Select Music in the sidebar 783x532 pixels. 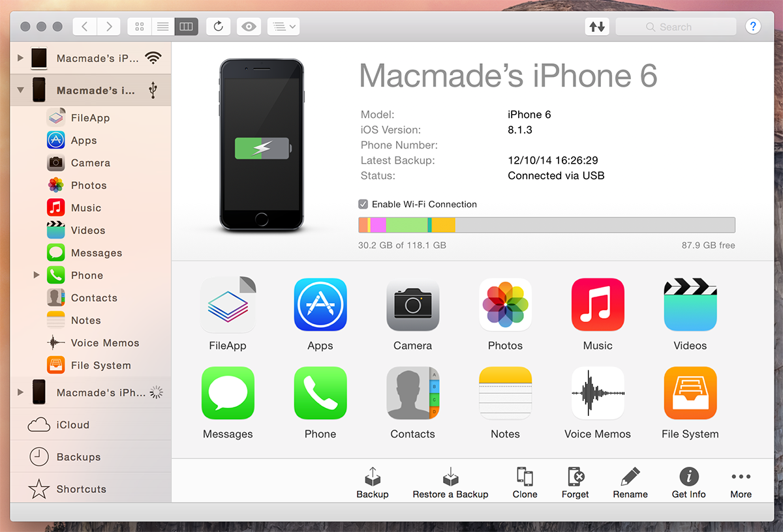[91, 208]
